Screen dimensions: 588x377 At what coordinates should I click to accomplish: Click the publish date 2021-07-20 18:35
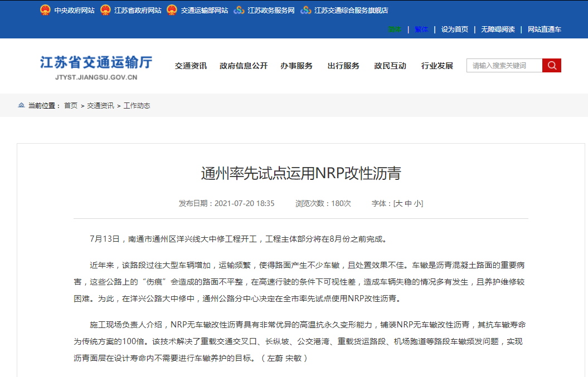pyautogui.click(x=245, y=203)
